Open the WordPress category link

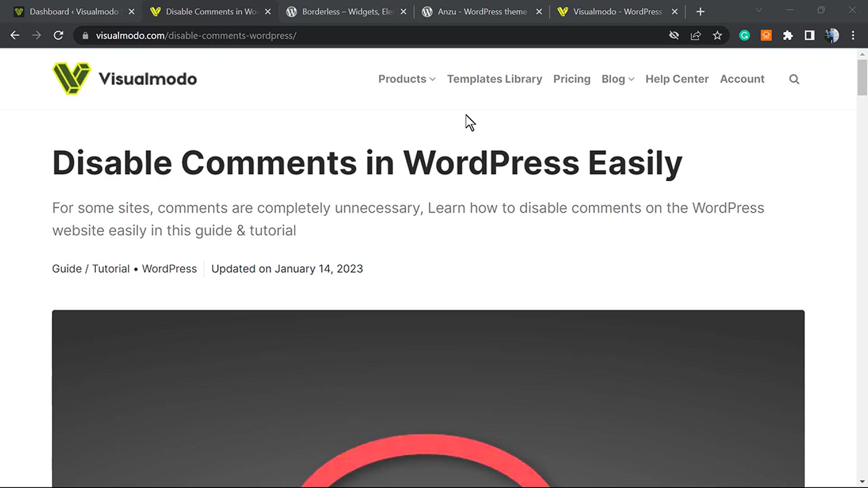(170, 269)
